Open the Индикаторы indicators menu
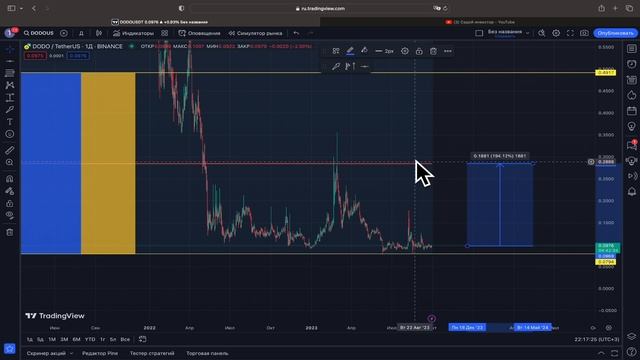 [x=133, y=33]
